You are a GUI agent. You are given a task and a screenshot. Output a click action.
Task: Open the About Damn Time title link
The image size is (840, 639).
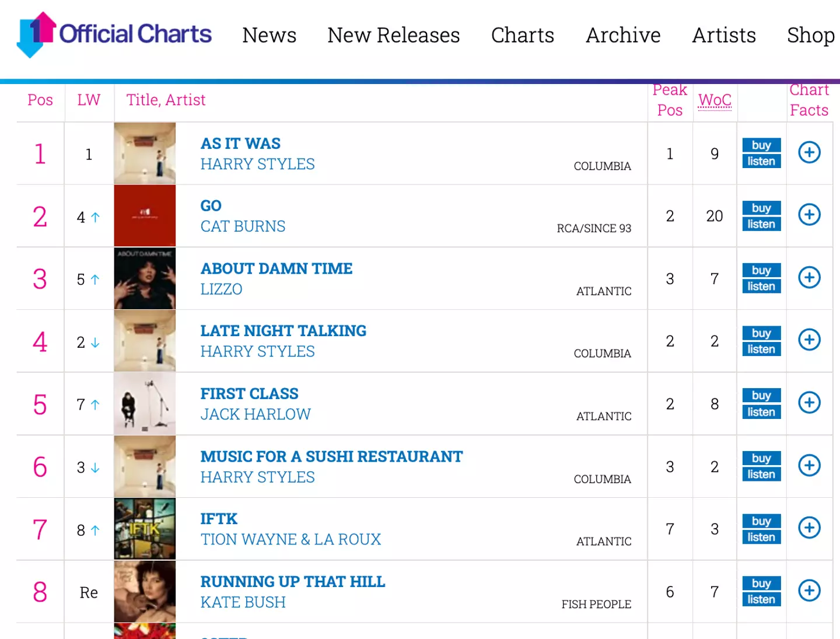pyautogui.click(x=276, y=268)
